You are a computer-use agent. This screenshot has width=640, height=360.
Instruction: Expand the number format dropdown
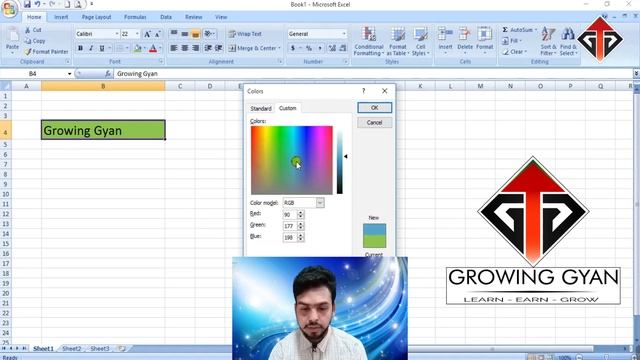click(344, 34)
